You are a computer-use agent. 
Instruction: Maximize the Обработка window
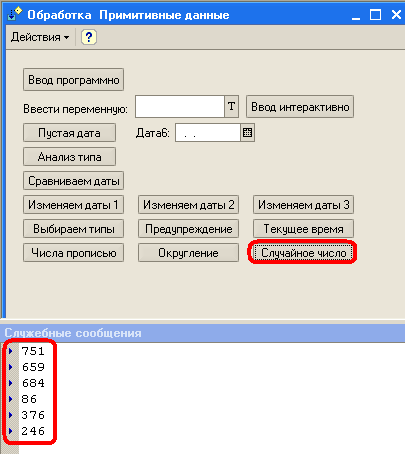pyautogui.click(x=375, y=15)
